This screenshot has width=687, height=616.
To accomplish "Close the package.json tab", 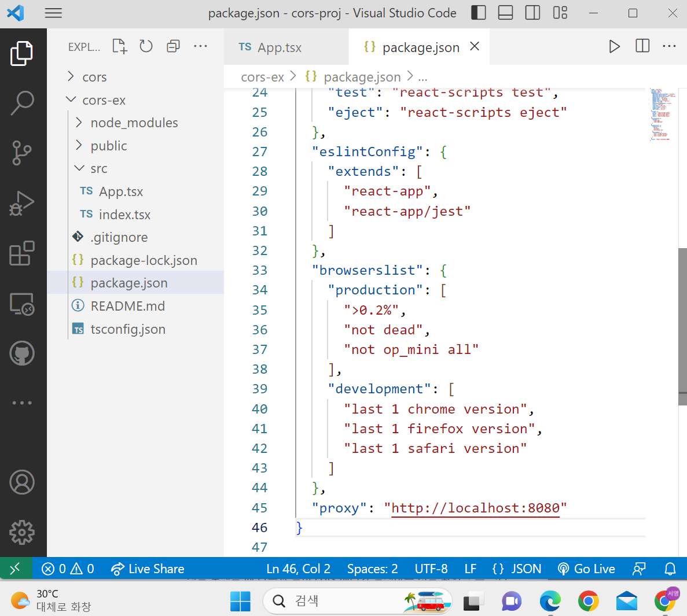I will pyautogui.click(x=475, y=46).
